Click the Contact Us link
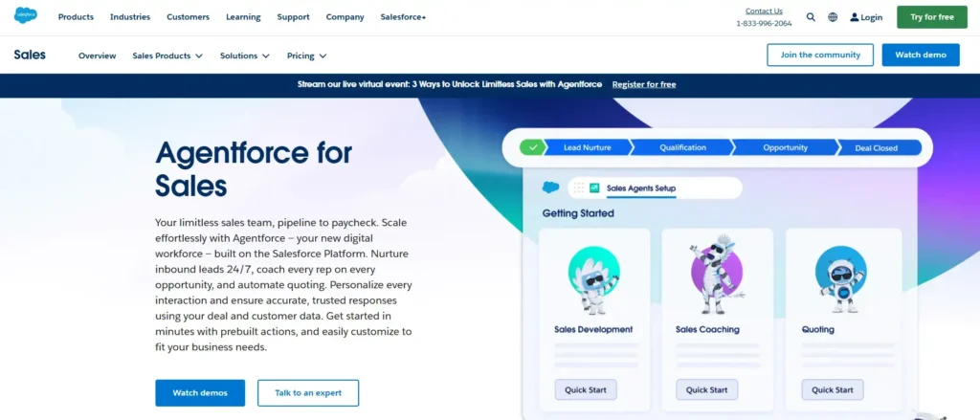Viewport: 980px width, 420px height. [x=764, y=11]
